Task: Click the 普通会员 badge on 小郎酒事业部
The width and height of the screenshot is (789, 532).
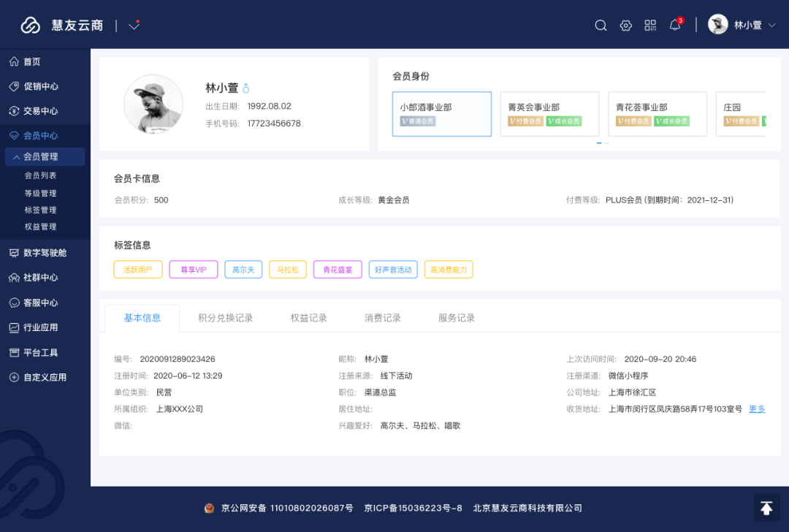Action: pyautogui.click(x=418, y=121)
